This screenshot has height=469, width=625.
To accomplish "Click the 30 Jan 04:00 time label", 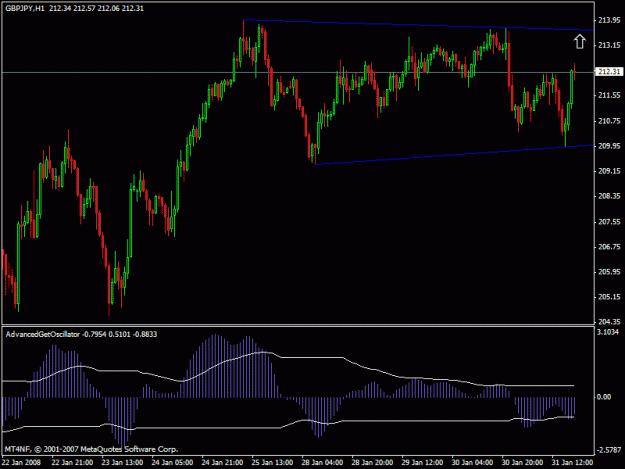I will pos(472,463).
